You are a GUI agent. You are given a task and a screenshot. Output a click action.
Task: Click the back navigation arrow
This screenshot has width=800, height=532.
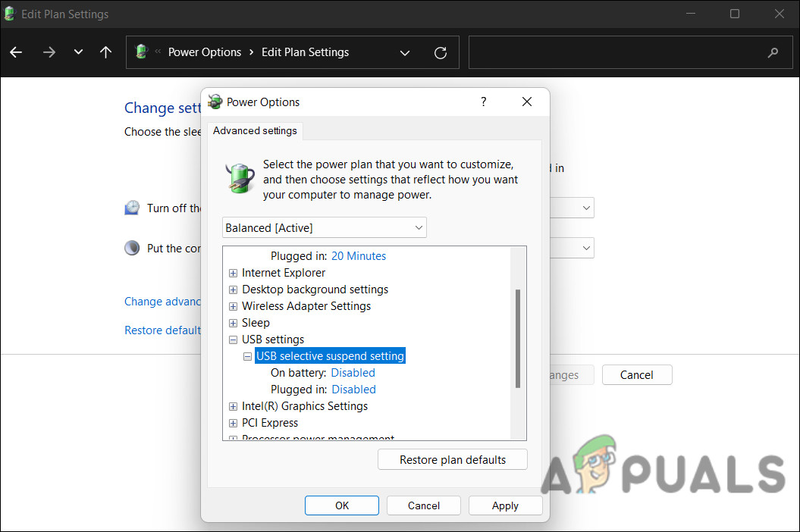15,52
